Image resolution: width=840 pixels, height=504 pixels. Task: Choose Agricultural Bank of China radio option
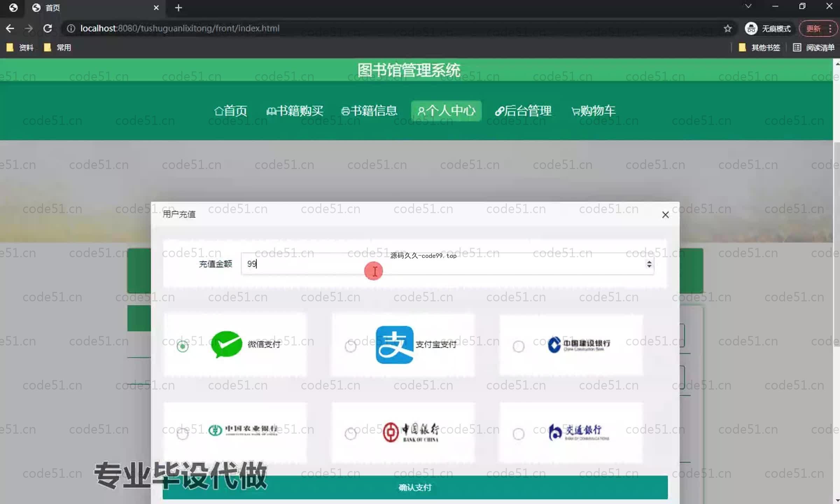[182, 434]
